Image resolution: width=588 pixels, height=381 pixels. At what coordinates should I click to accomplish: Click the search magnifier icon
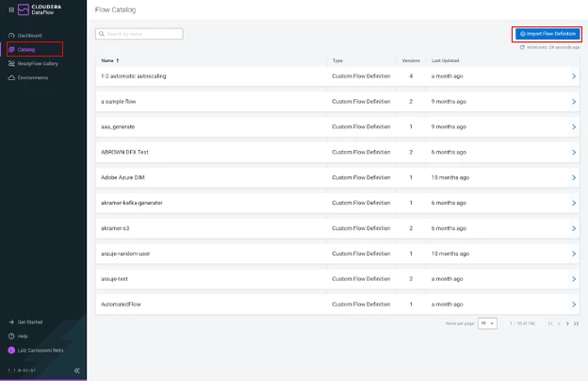click(101, 34)
